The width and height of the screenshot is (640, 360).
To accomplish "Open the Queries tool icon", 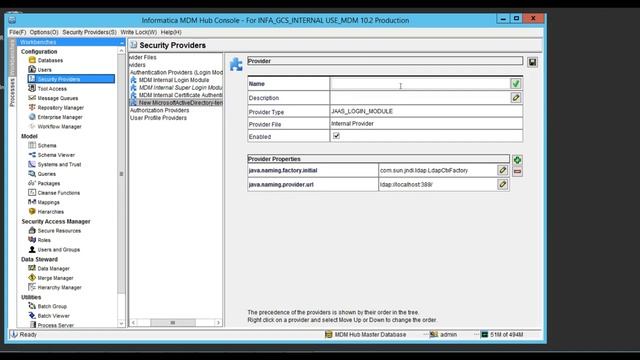I will tap(32, 173).
